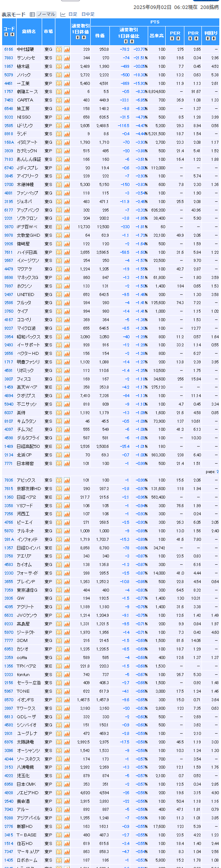
Task: Open stock code 281A link
Action: tap(9, 540)
